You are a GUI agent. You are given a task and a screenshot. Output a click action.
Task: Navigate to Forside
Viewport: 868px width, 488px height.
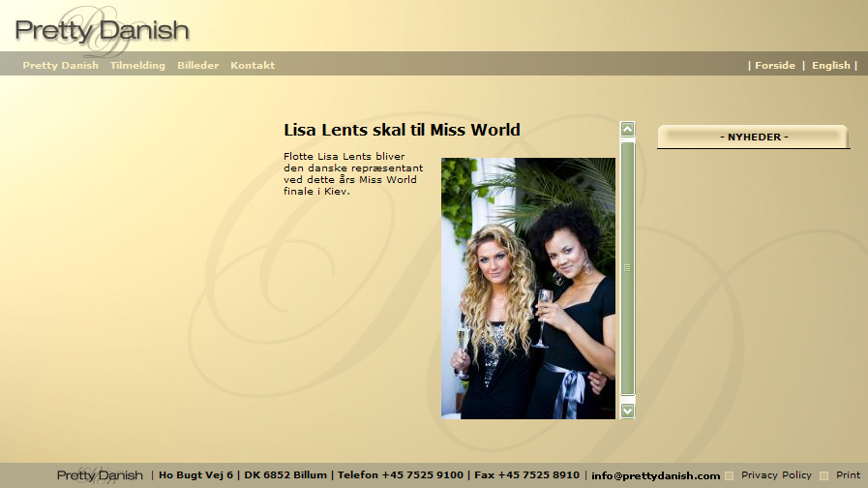tap(774, 66)
